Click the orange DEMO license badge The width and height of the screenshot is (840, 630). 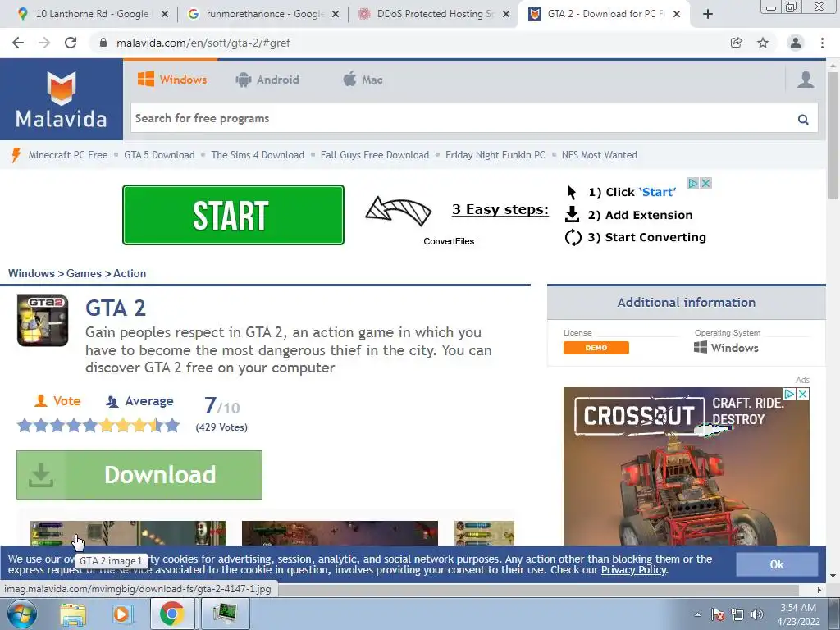[596, 348]
